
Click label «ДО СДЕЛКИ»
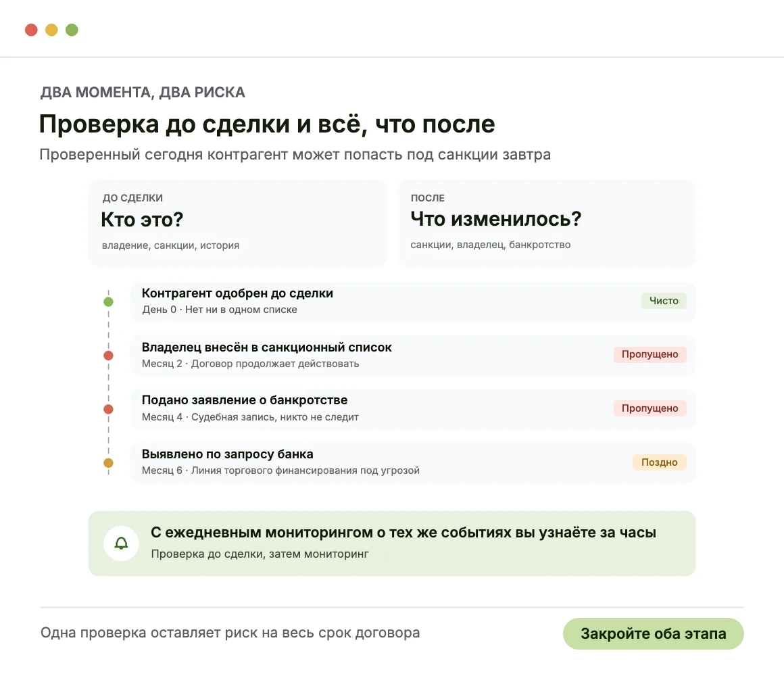pos(132,198)
